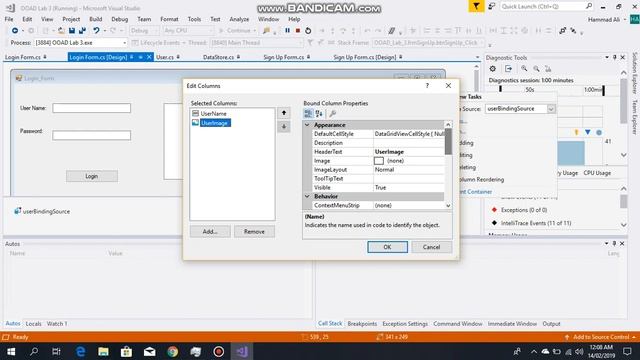The height and width of the screenshot is (360, 640).
Task: Open Diagnostic Tools settings gear
Action: click(493, 69)
